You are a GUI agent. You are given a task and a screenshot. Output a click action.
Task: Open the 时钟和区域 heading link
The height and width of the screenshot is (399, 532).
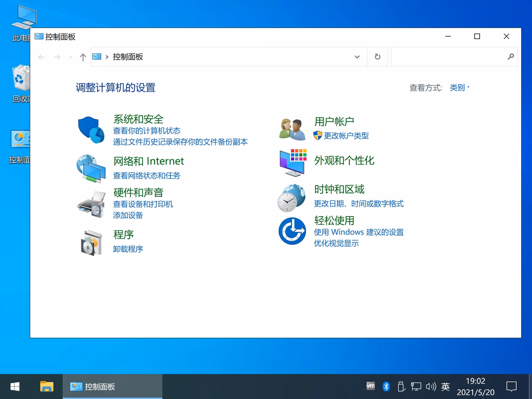[x=339, y=190]
